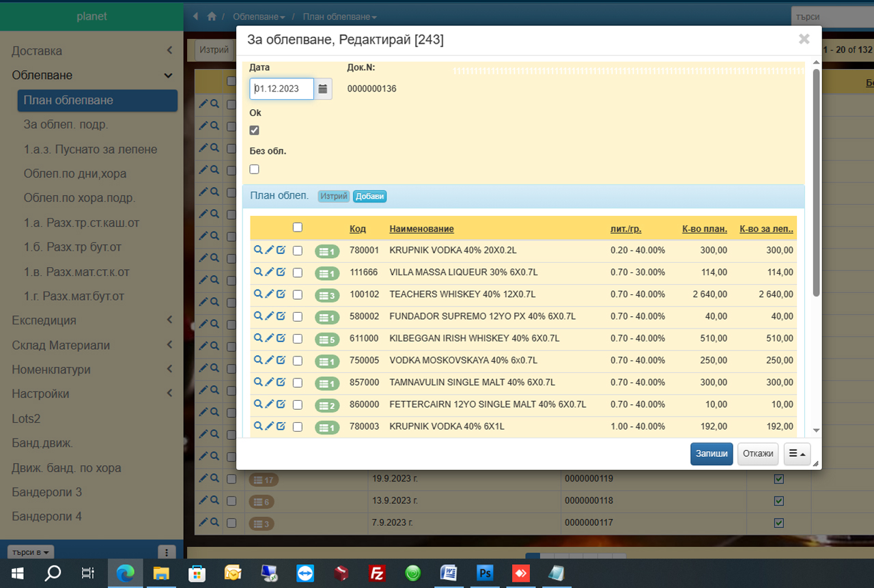Click pencil icon in FETTERCAIRN 12YO row
This screenshot has height=588, width=874.
(269, 404)
